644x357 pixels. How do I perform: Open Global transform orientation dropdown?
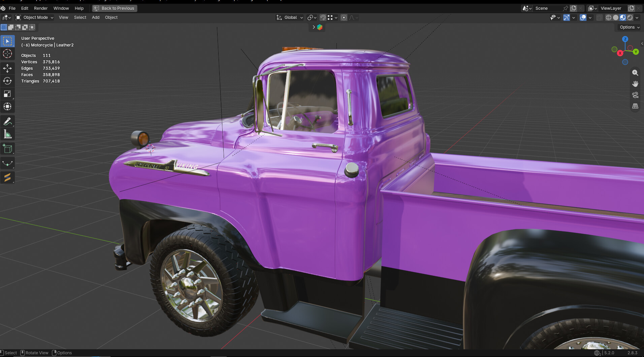tap(290, 18)
